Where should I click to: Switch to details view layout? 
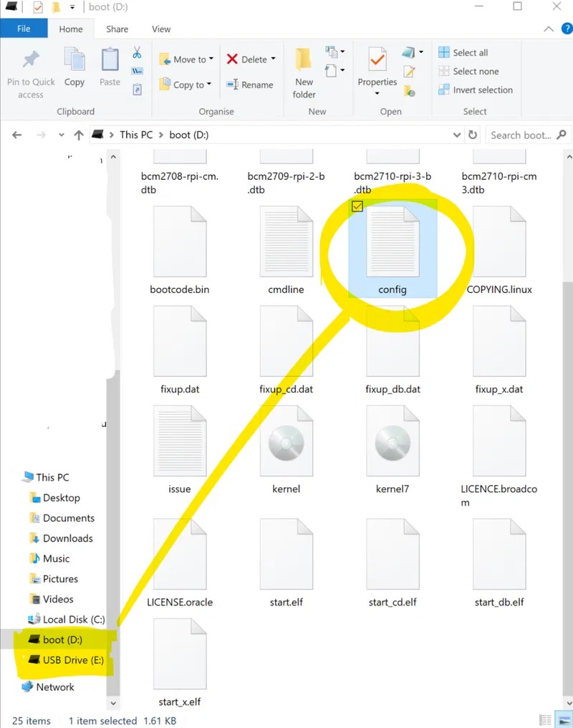tap(546, 720)
